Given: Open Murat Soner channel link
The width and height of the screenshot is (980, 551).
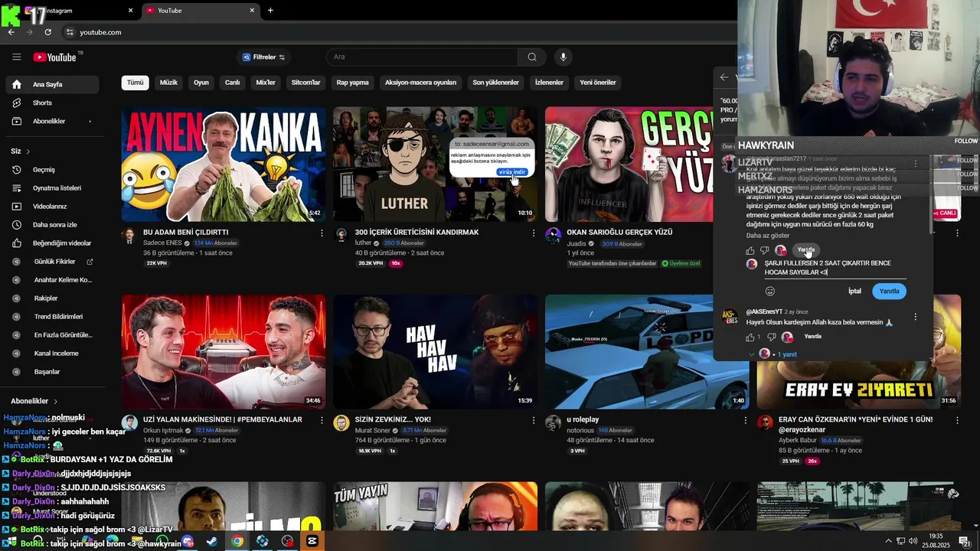Looking at the screenshot, I should point(373,430).
